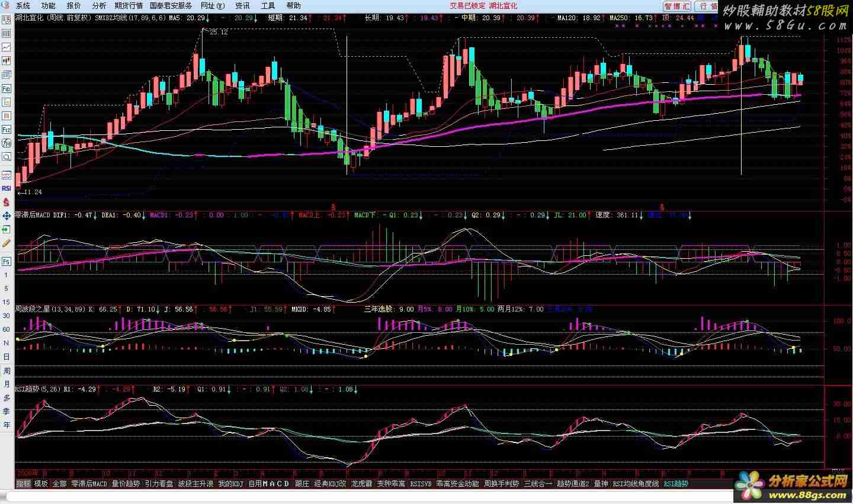This screenshot has height=504, width=853.
Task: Select the 15-minute period in left sidebar
Action: pyautogui.click(x=7, y=302)
